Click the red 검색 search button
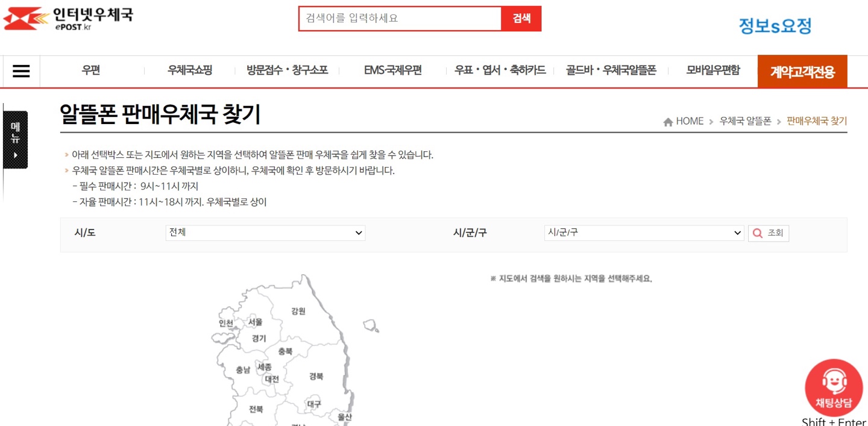 (520, 18)
